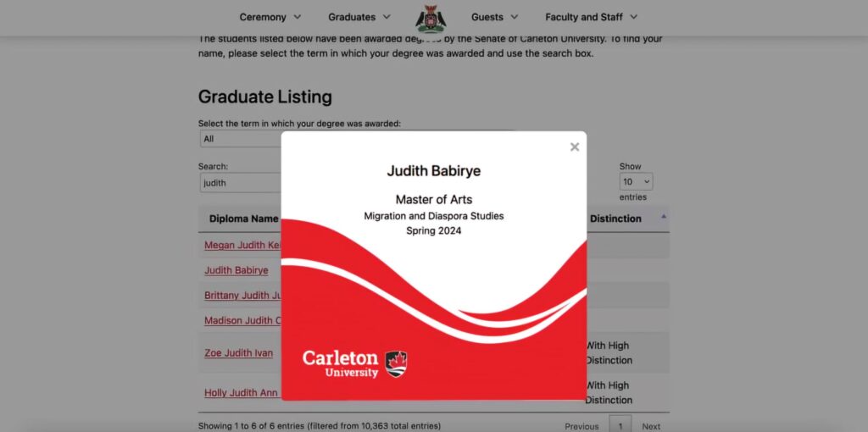This screenshot has height=432, width=868.
Task: Go to the Next results page
Action: [651, 426]
